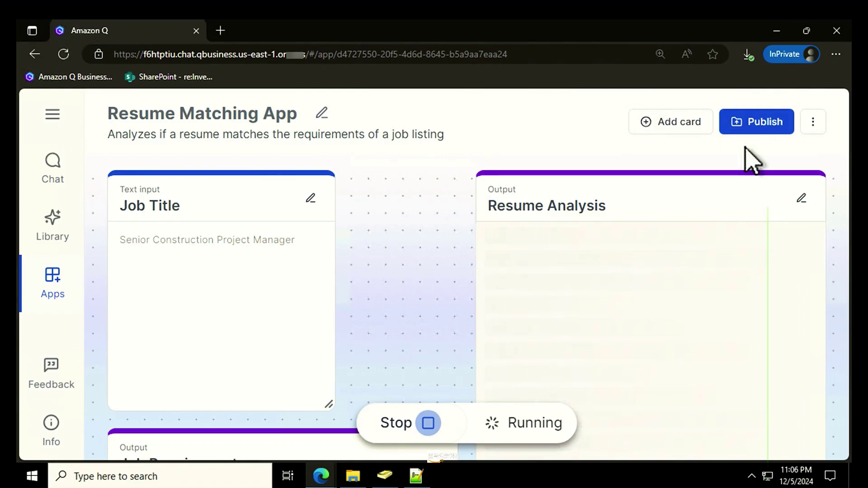Open the hamburger menu in sidebar
This screenshot has width=868, height=488.
(x=52, y=114)
